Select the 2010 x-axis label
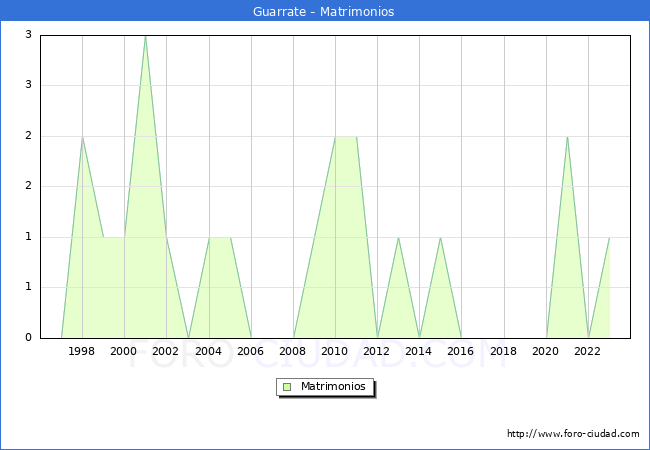 click(x=334, y=351)
